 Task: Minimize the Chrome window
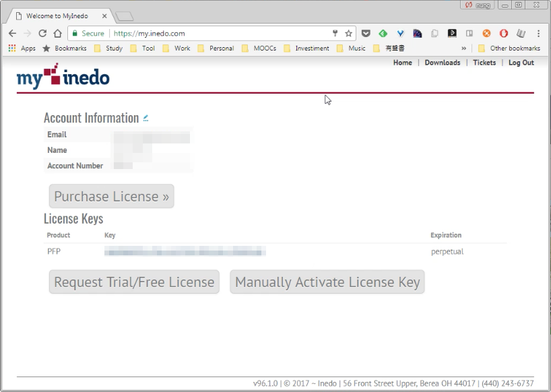[505, 5]
